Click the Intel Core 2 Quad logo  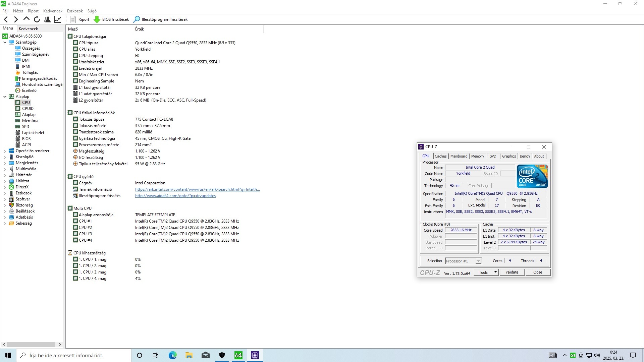pyautogui.click(x=532, y=176)
